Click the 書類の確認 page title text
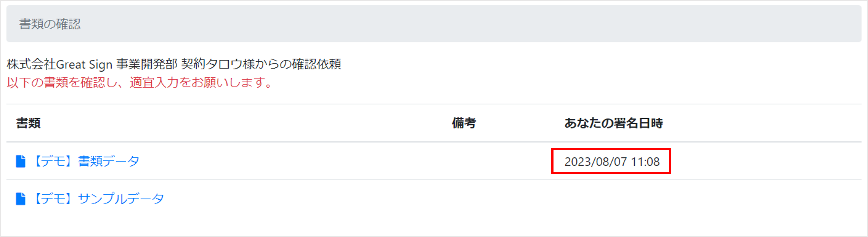Image resolution: width=868 pixels, height=237 pixels. coord(50,24)
